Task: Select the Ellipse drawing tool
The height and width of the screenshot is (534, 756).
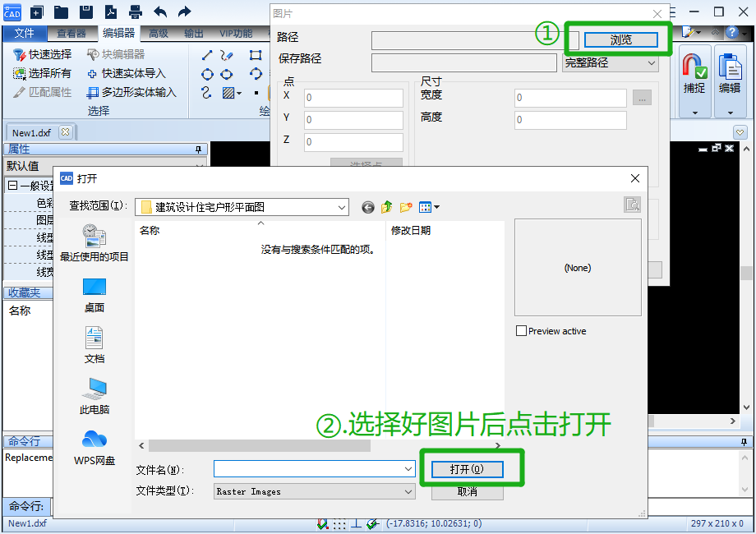Action: click(x=226, y=74)
